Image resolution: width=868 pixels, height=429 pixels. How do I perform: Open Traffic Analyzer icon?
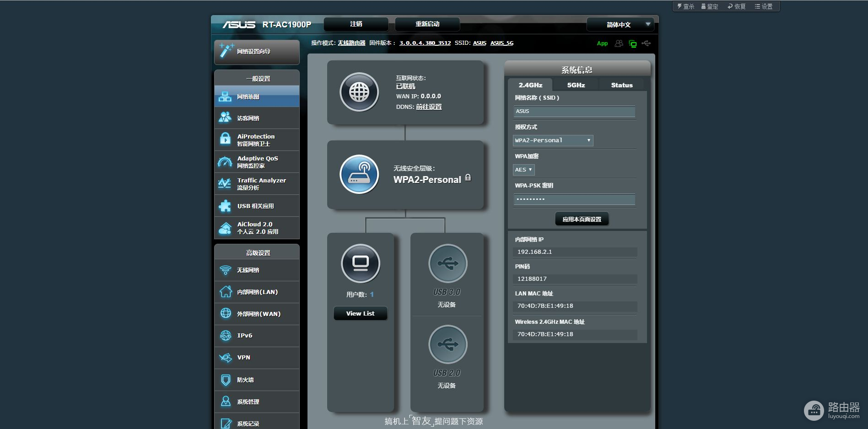[225, 184]
